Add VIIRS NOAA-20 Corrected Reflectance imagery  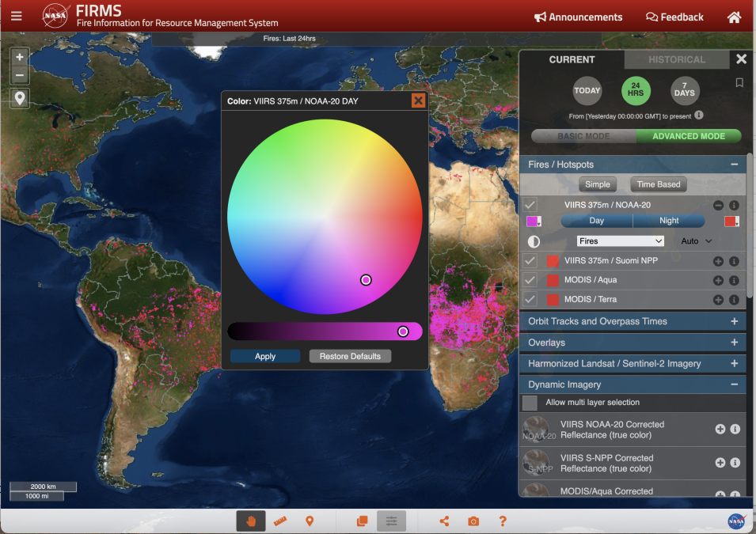(x=720, y=429)
